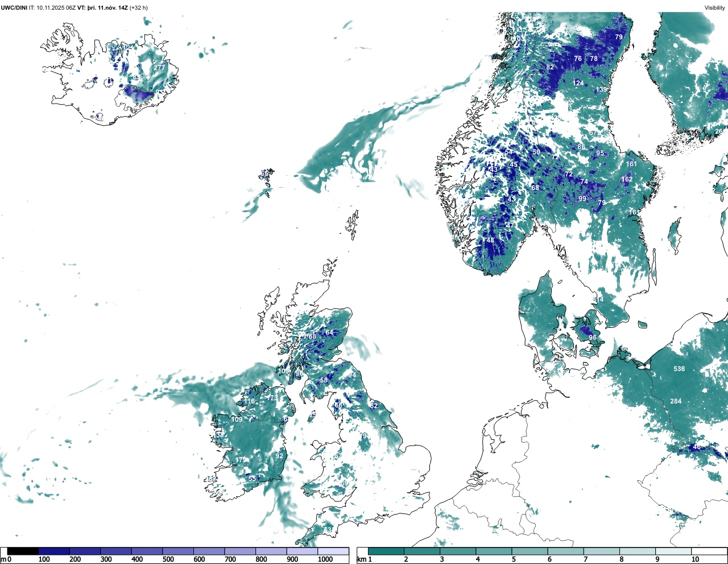Image resolution: width=728 pixels, height=564 pixels.
Task: Click the '82' value in northern Scandinavia
Action: 550,67
